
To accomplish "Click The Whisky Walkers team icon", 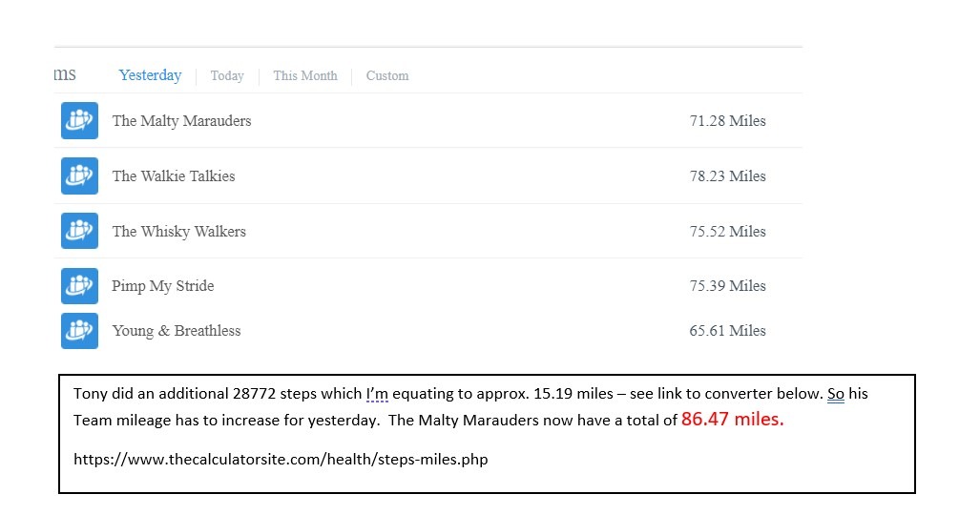I will (79, 231).
